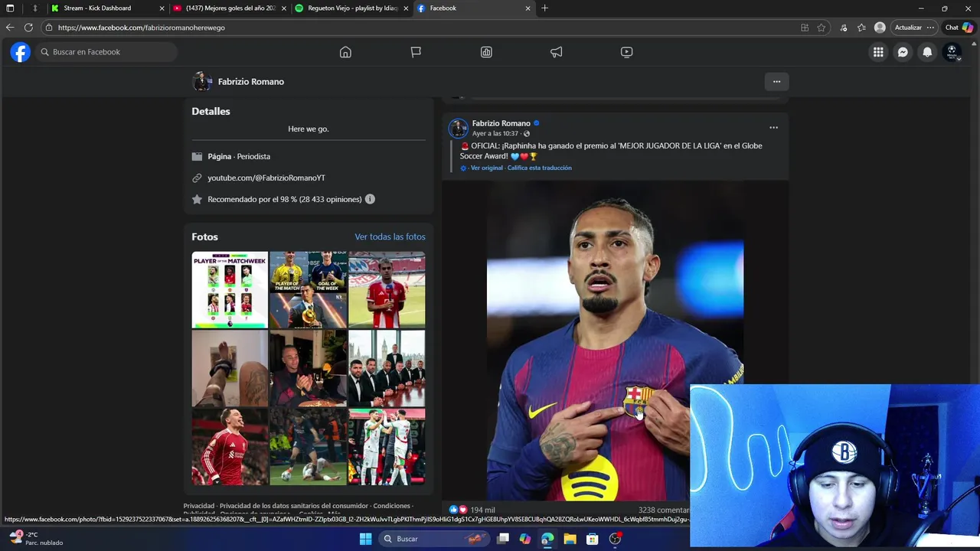Open the account profile avatar menu
Image resolution: width=980 pixels, height=551 pixels.
(952, 52)
